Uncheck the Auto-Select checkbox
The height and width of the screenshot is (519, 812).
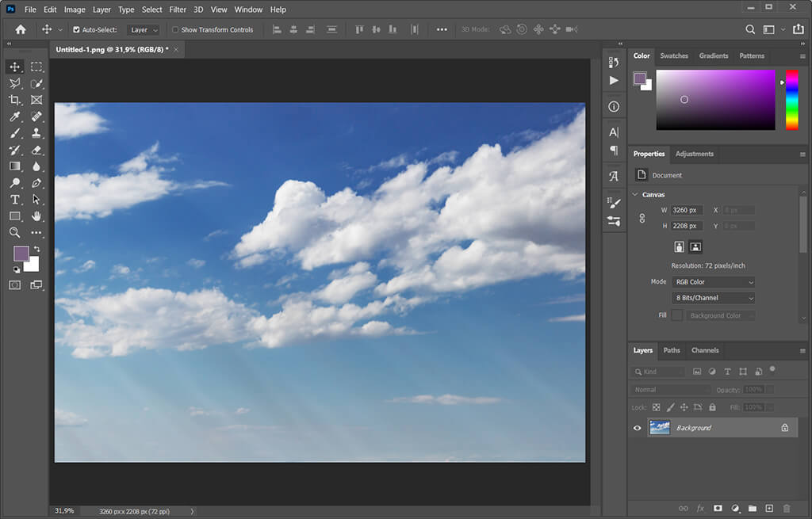tap(76, 30)
